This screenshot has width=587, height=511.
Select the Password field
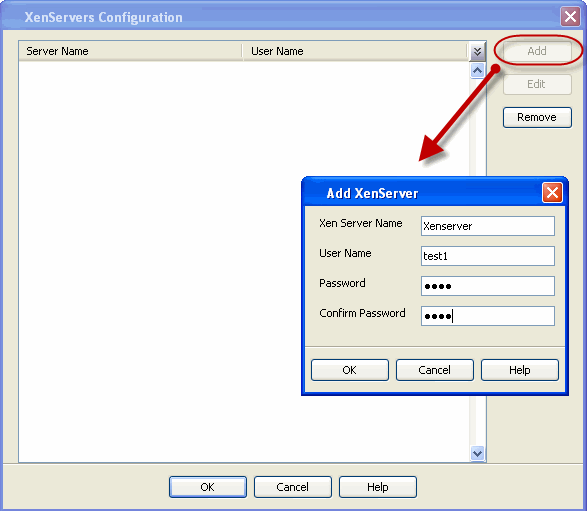click(488, 286)
